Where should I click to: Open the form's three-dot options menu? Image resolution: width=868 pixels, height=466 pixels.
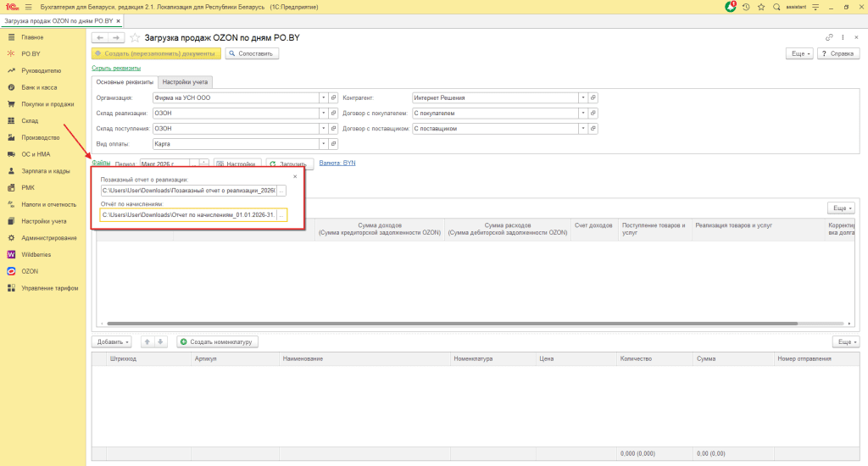(843, 37)
